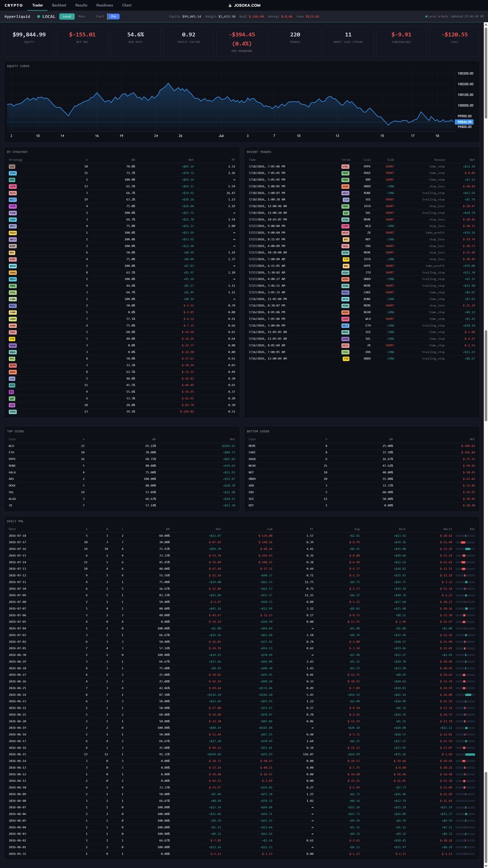Click the MOM strategy badge
Screen dimensions: 488x868
12,180
